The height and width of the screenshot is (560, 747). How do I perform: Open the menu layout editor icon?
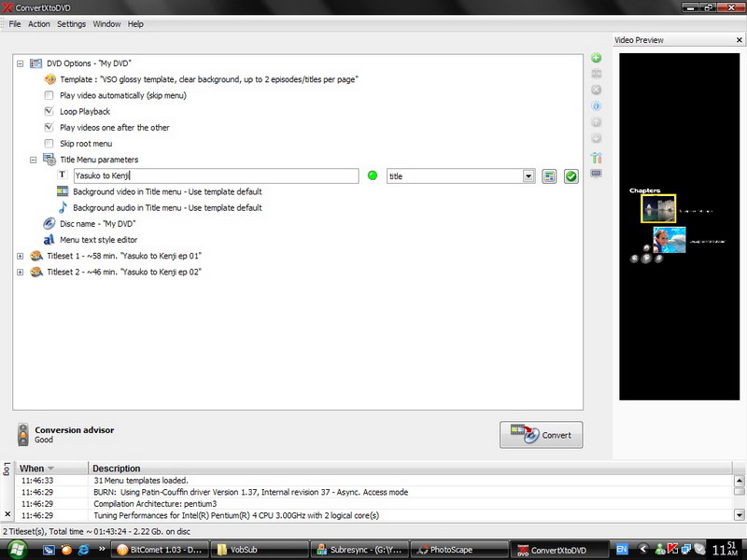click(549, 176)
